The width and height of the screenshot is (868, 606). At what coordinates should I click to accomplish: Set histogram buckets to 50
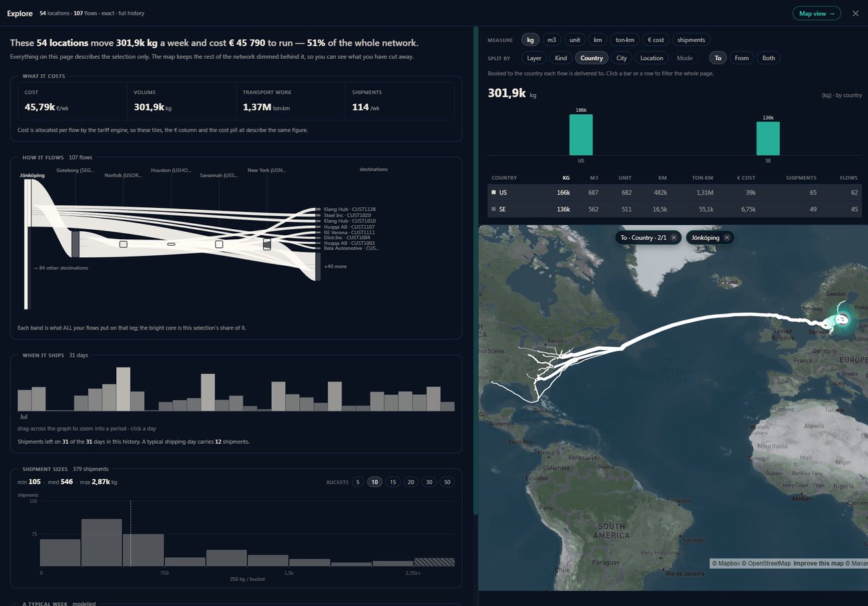tap(447, 482)
